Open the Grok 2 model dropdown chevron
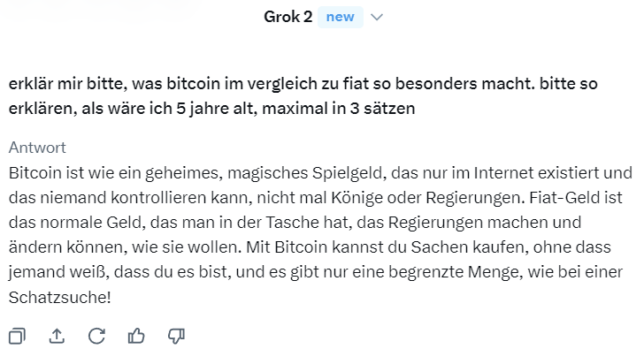The height and width of the screenshot is (349, 644). (x=377, y=17)
